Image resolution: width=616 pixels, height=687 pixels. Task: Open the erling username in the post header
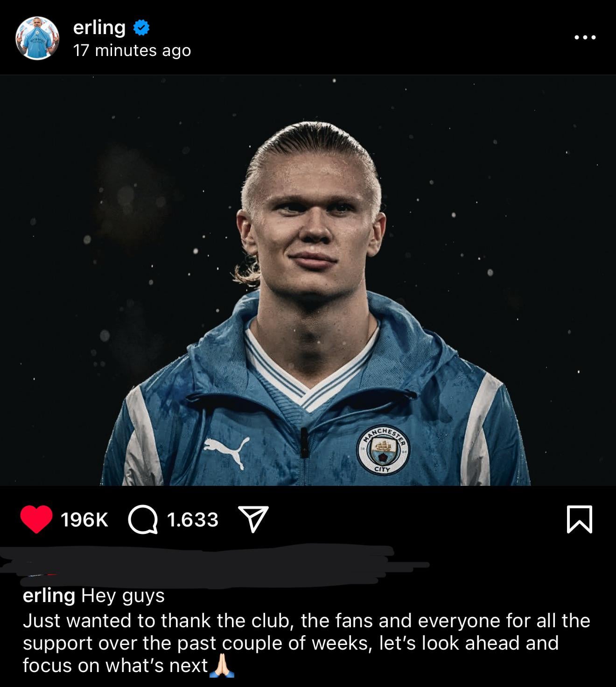[x=99, y=28]
